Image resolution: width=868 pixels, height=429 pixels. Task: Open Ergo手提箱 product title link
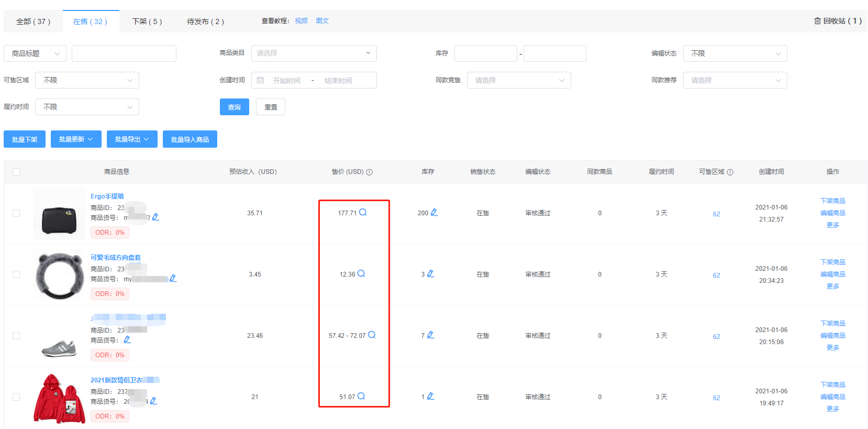107,196
